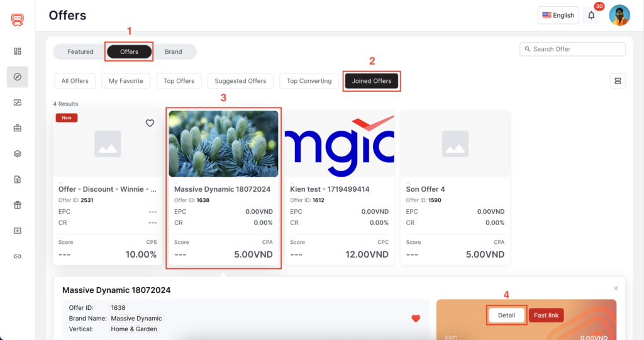Open the briefcase icon in sidebar

pos(17,128)
